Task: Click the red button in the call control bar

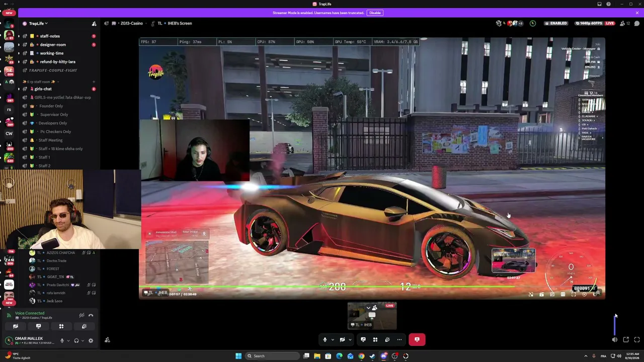Action: (x=417, y=339)
